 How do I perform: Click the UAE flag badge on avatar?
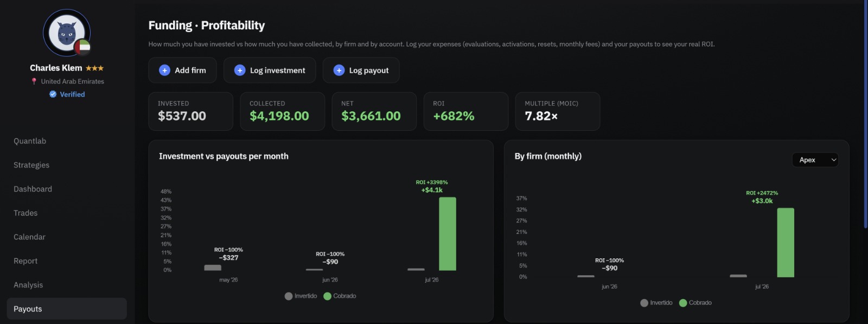point(82,48)
